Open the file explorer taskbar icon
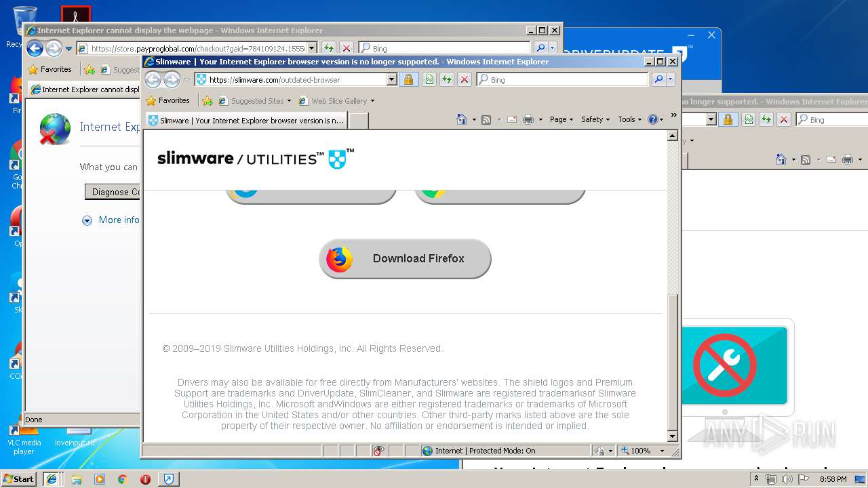 point(77,479)
